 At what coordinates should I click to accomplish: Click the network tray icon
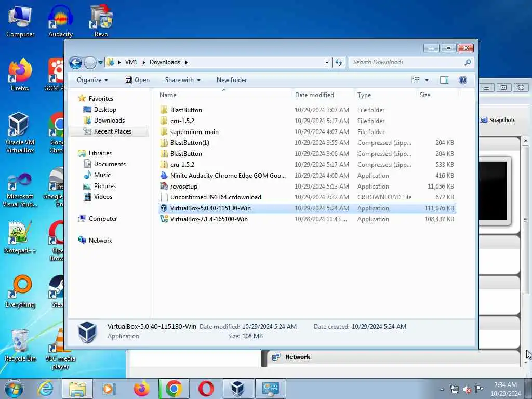pos(455,390)
